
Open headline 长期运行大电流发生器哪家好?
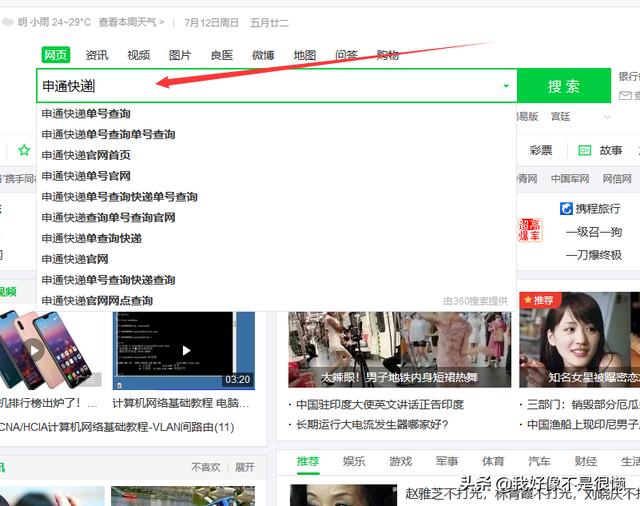[x=372, y=424]
